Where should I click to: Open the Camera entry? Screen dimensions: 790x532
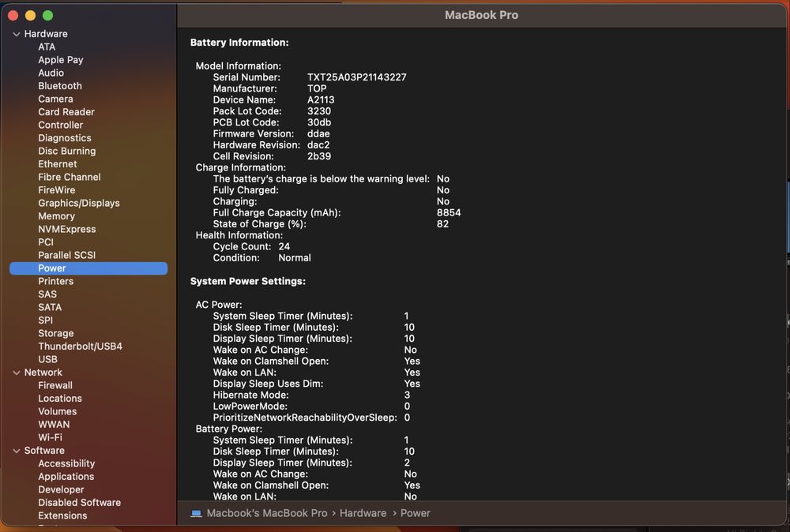coord(55,99)
